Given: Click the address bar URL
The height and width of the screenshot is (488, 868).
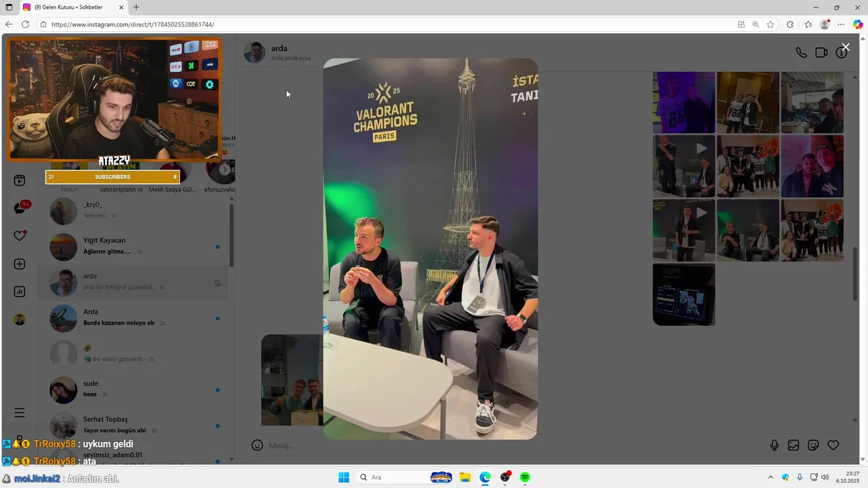Looking at the screenshot, I should pos(133,24).
